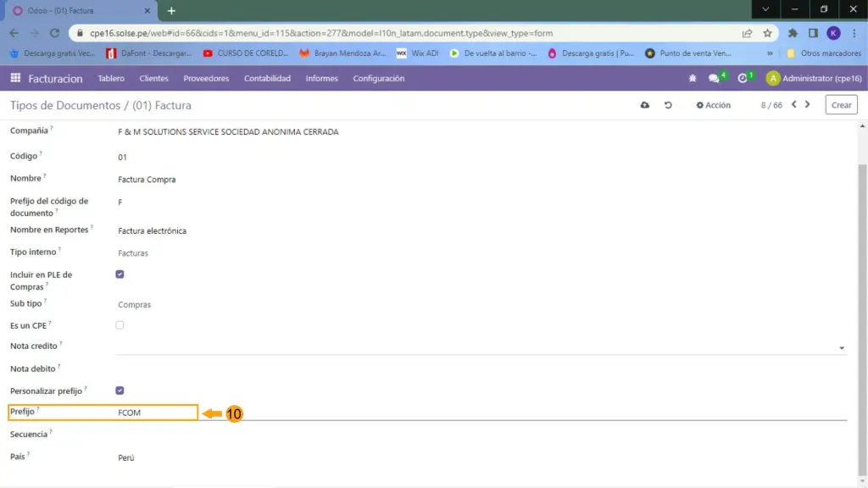This screenshot has height=488, width=868.
Task: Open the Wix ADI bookmark
Action: [x=418, y=53]
